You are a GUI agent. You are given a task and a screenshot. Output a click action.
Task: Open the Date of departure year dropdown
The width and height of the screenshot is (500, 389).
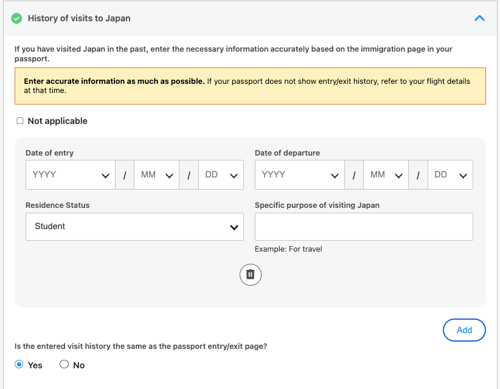(x=300, y=175)
